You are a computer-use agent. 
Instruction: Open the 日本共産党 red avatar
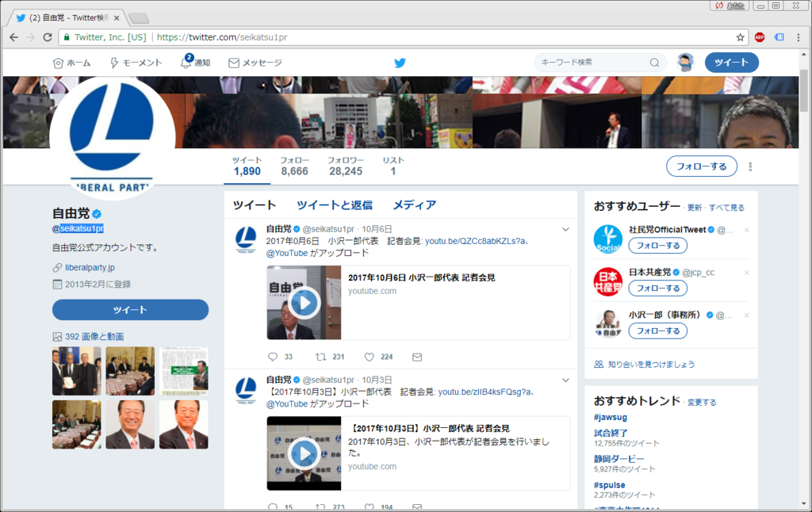pyautogui.click(x=608, y=281)
